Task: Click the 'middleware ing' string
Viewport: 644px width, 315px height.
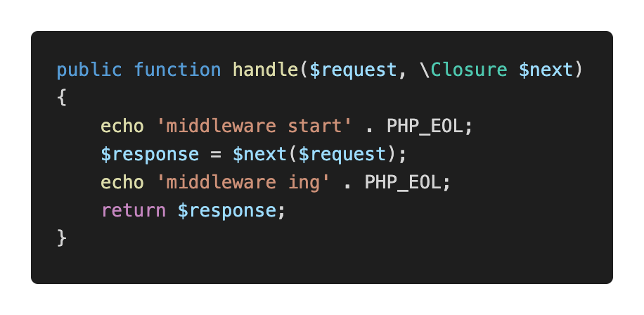Action: [243, 182]
